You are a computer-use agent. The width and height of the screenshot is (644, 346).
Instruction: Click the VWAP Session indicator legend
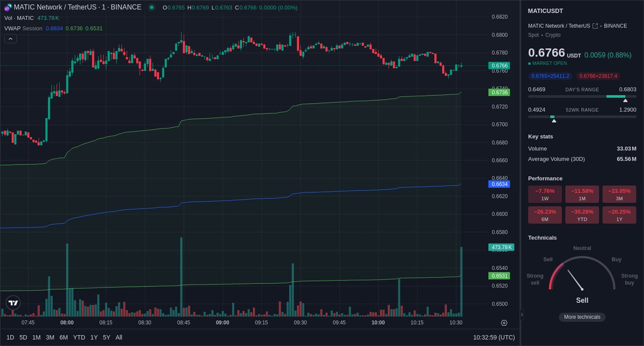[23, 28]
